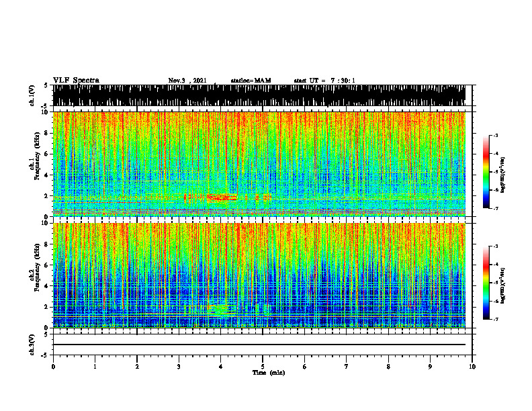Click time axis tick label "3"
Viewport: 532px width, 411px height.
(x=179, y=367)
